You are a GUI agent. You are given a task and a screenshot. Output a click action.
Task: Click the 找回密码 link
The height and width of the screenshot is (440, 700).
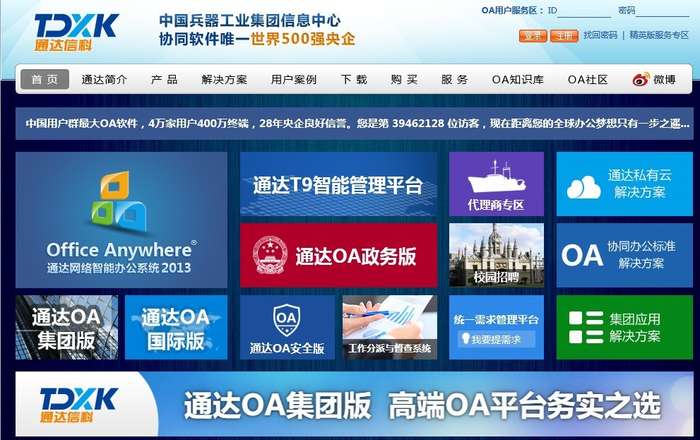[x=600, y=35]
